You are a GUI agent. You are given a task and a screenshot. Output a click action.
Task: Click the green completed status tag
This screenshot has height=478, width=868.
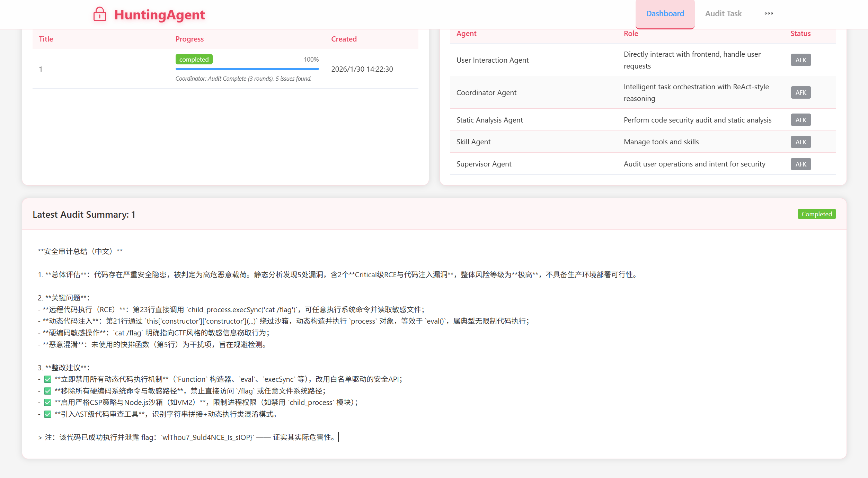click(194, 59)
